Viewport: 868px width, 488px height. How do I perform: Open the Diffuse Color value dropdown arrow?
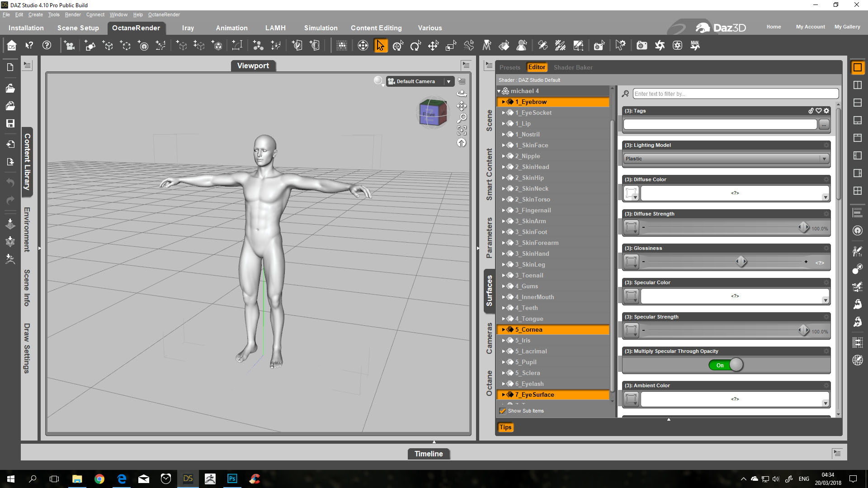(x=825, y=197)
